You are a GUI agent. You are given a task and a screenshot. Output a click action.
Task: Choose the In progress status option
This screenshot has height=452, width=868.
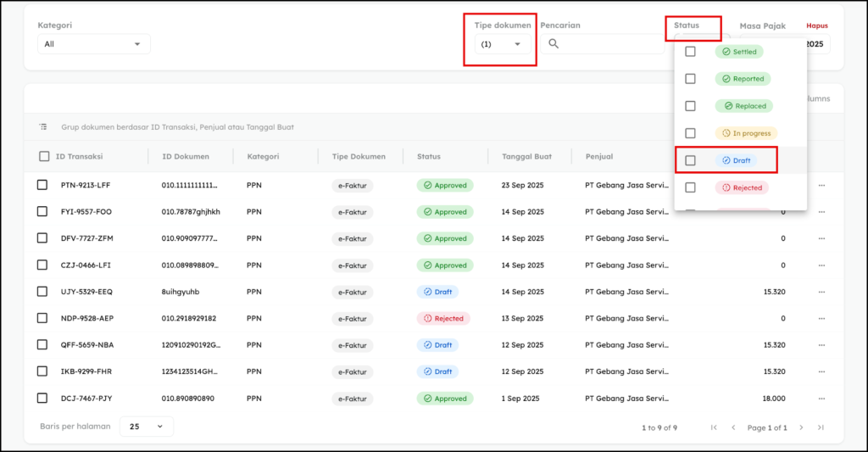pos(746,133)
